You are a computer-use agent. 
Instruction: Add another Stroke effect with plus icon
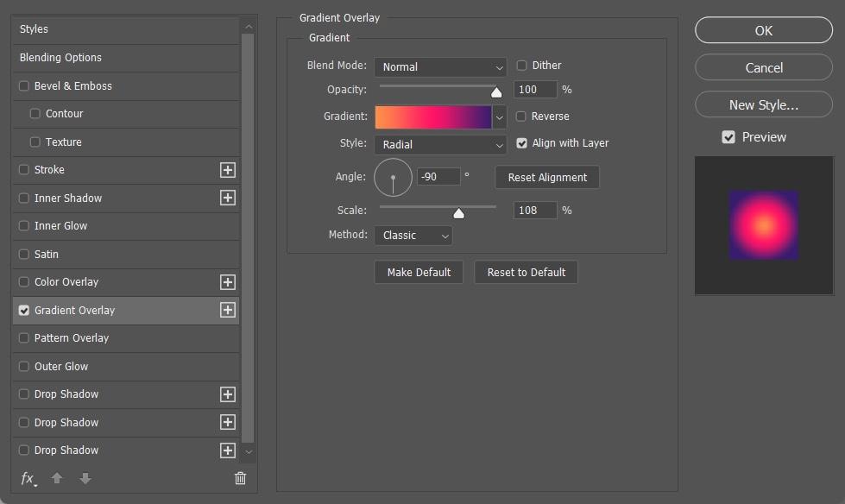(x=227, y=170)
